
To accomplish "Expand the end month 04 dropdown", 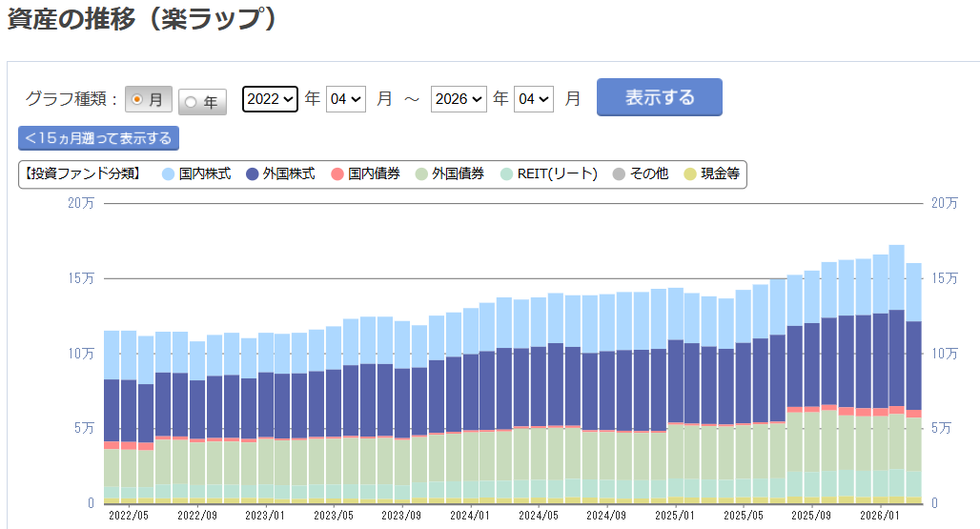I will [533, 98].
